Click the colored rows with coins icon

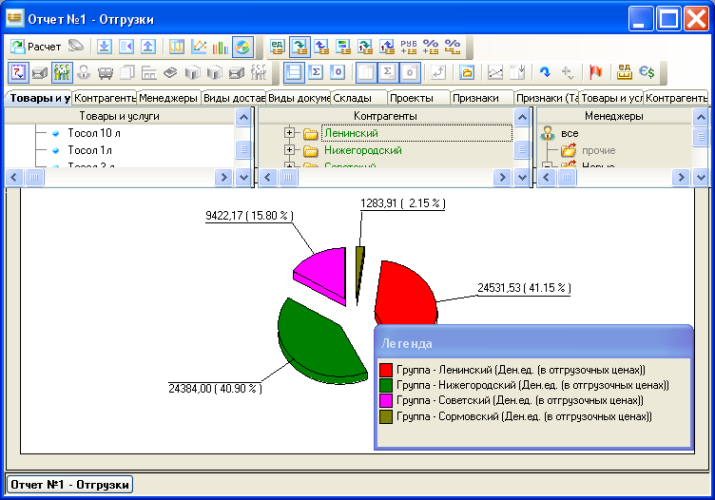coord(343,46)
